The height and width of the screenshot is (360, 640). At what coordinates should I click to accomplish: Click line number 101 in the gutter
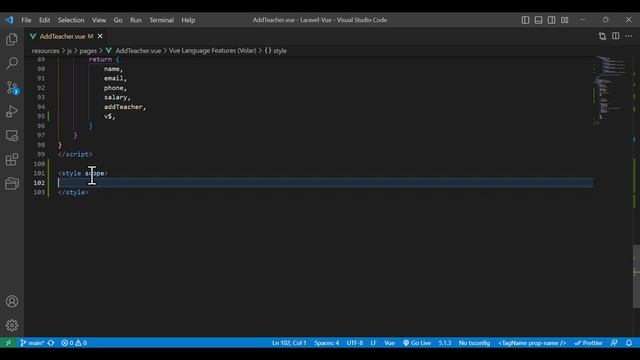pos(40,173)
